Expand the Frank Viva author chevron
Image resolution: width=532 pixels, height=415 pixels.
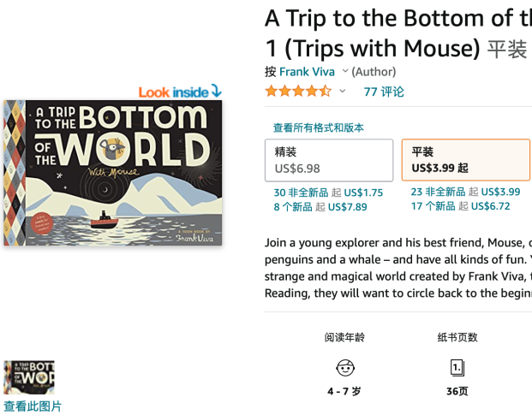tap(345, 71)
